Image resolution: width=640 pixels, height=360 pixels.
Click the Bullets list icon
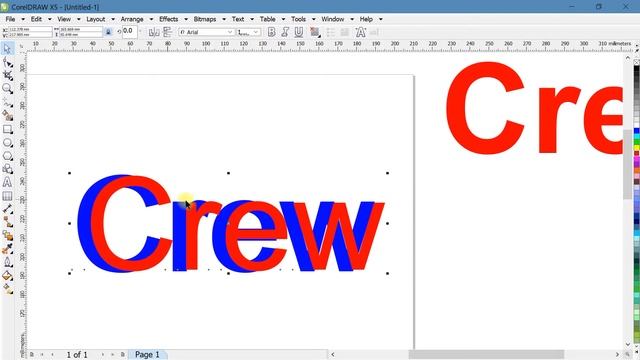[330, 32]
